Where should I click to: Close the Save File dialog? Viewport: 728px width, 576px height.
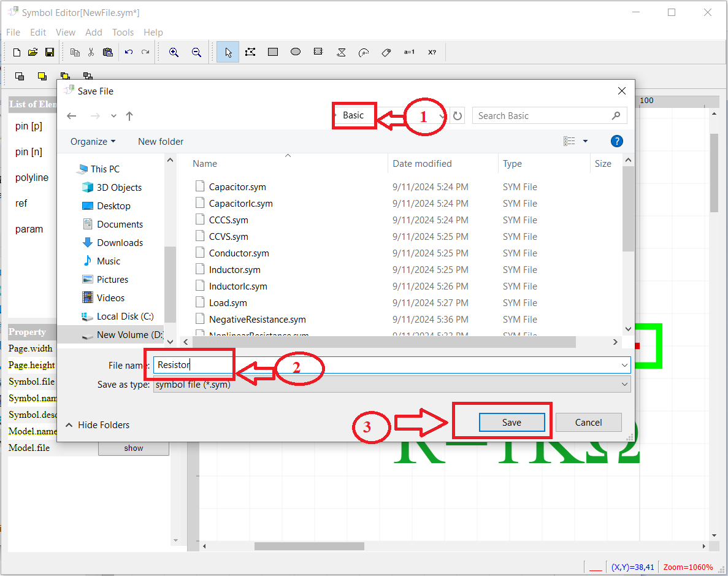622,91
